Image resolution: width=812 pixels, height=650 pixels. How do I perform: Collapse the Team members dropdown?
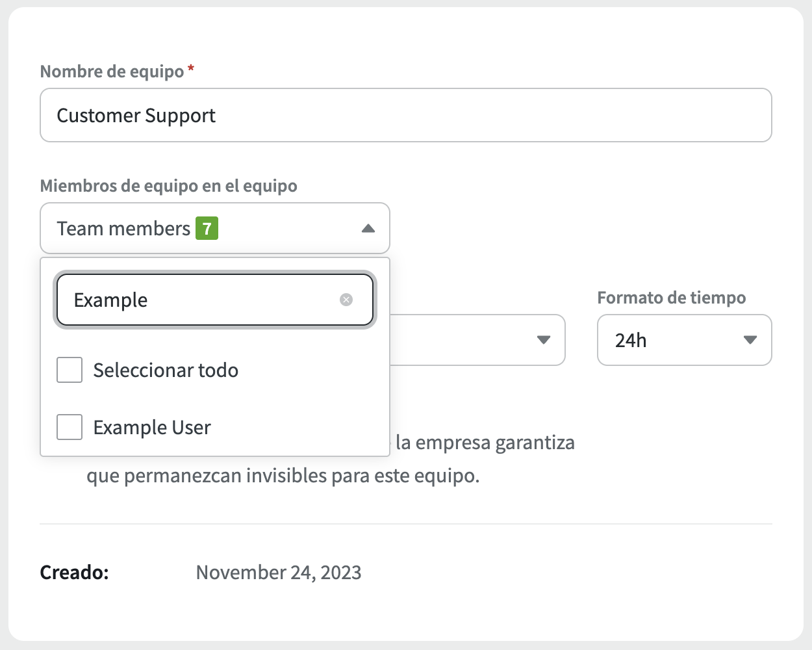pos(214,228)
